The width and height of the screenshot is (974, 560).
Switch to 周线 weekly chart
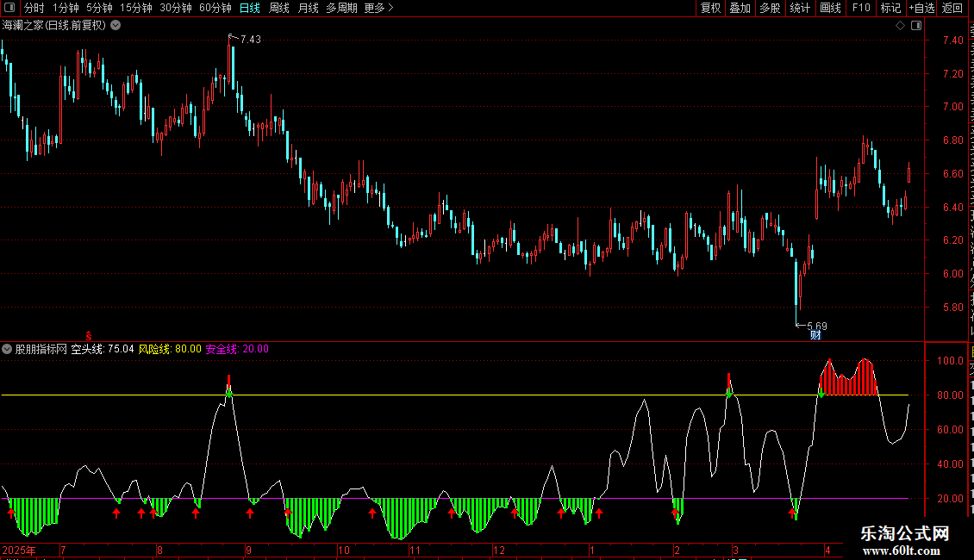pyautogui.click(x=279, y=8)
